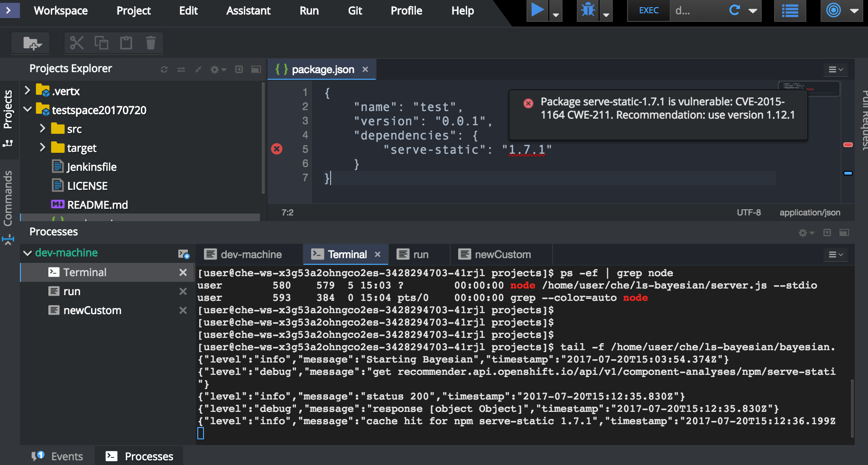Open the Git menu
868x465 pixels.
click(x=355, y=10)
